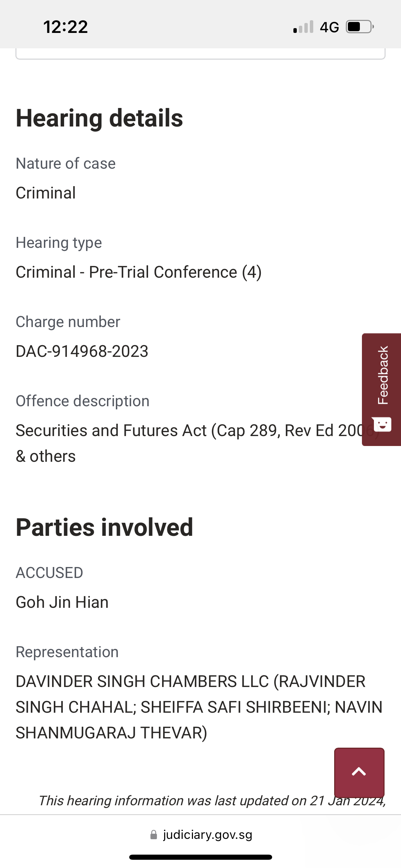The width and height of the screenshot is (401, 868).
Task: Tap the scroll-to-top chevron button
Action: pyautogui.click(x=359, y=772)
